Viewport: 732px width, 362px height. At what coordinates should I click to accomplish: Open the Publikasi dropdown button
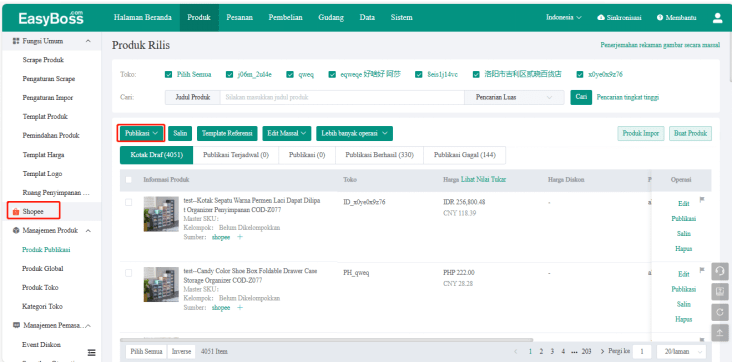141,133
